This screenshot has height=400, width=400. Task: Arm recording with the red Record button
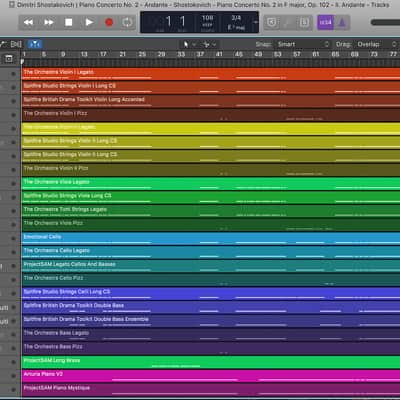click(109, 22)
